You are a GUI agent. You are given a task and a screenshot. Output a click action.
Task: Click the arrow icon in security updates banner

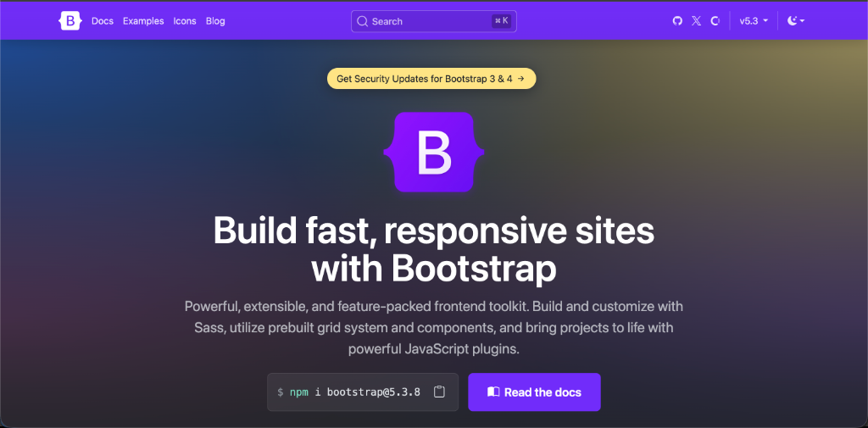[521, 79]
